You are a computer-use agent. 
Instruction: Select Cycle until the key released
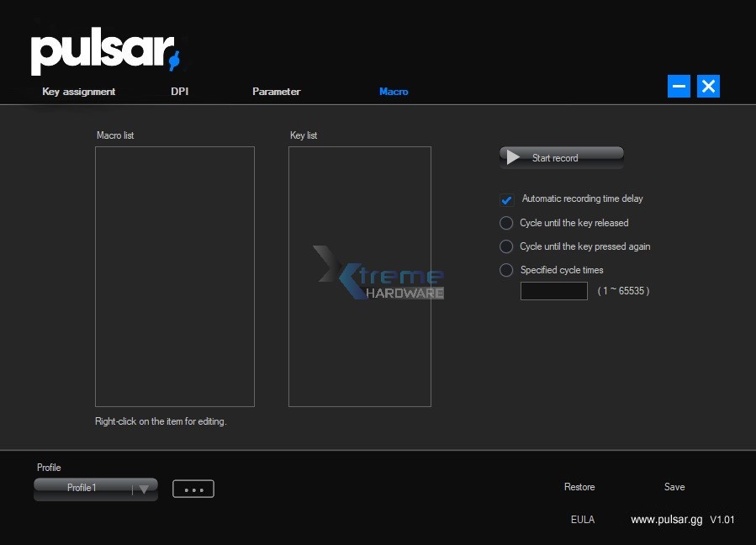click(506, 223)
